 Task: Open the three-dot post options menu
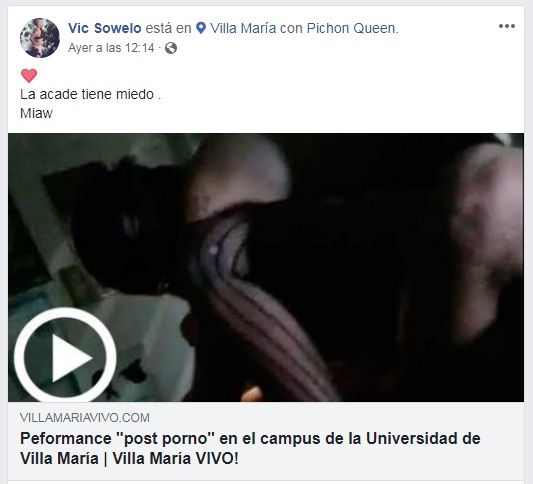click(x=506, y=26)
